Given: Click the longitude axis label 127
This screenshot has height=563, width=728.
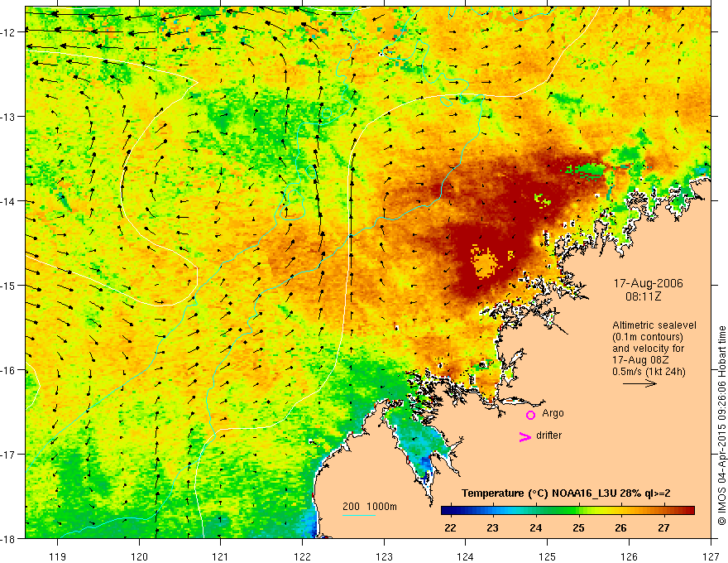Looking at the screenshot, I should 711,556.
